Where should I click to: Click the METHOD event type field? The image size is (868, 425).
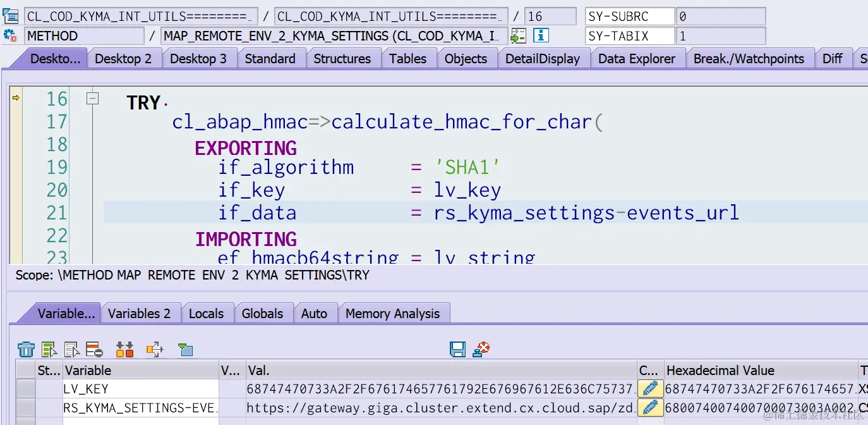[x=85, y=36]
